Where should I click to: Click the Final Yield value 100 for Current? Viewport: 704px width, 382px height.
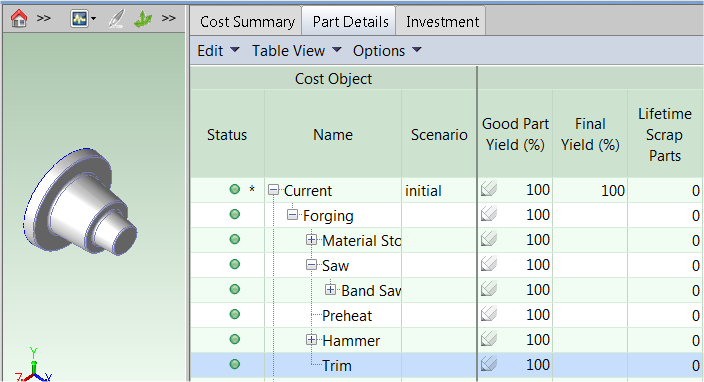point(613,190)
